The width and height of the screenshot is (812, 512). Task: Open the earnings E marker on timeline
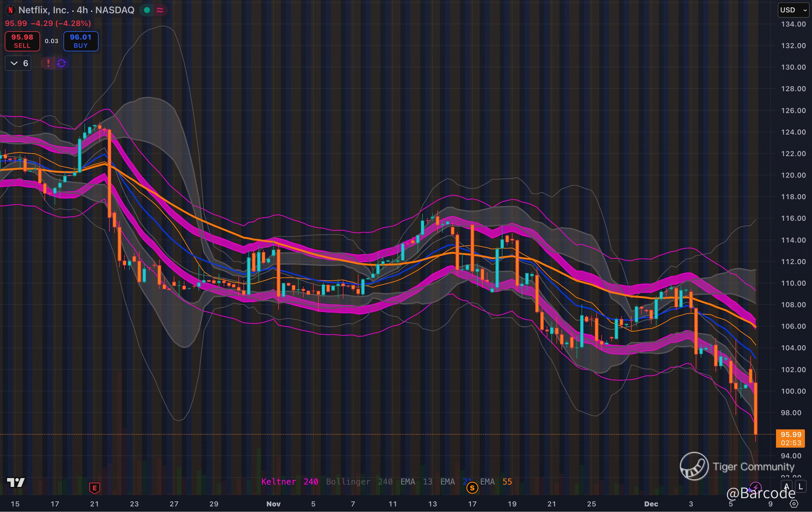click(94, 488)
